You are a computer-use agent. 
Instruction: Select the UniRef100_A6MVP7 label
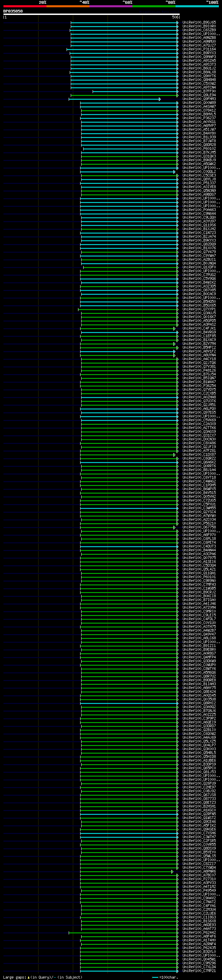(199, 125)
